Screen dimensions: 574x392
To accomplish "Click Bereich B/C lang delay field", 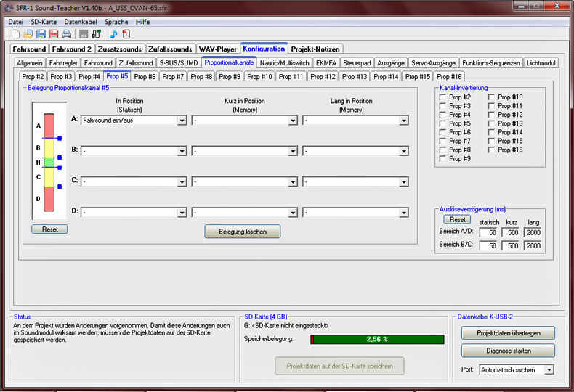I will coord(533,246).
